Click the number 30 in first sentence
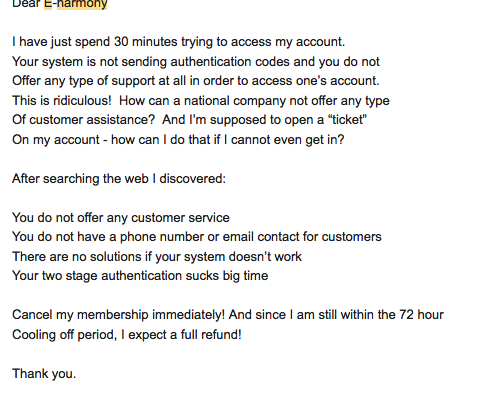This screenshot has width=484, height=397. coord(121,42)
